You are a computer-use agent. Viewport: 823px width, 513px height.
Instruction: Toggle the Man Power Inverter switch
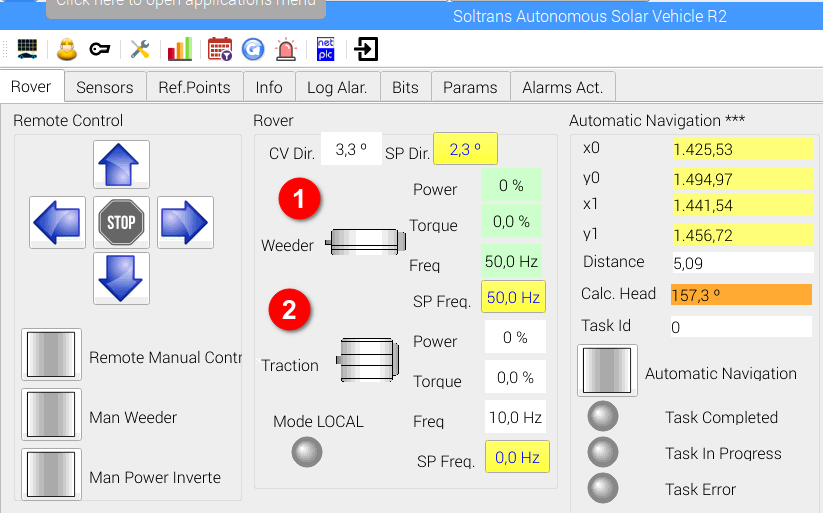point(51,474)
